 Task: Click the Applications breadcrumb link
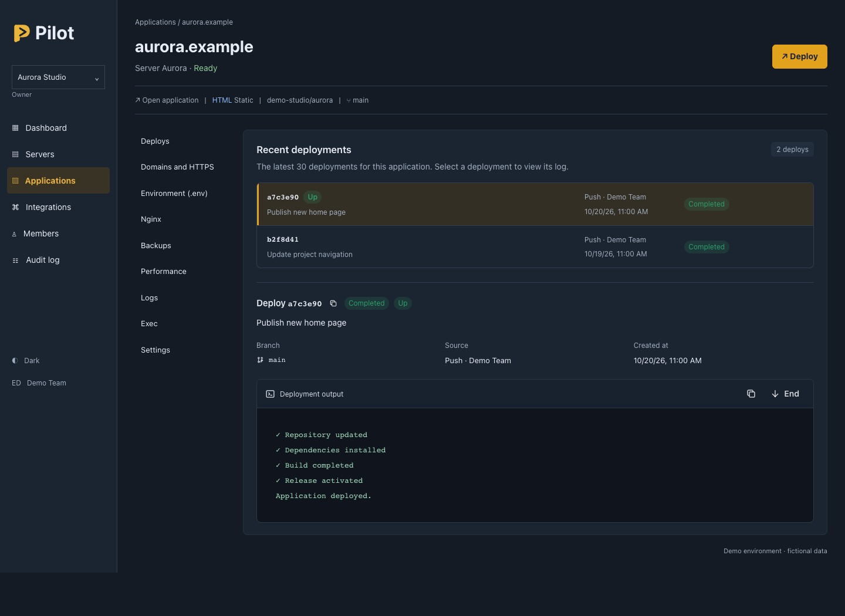tap(156, 22)
